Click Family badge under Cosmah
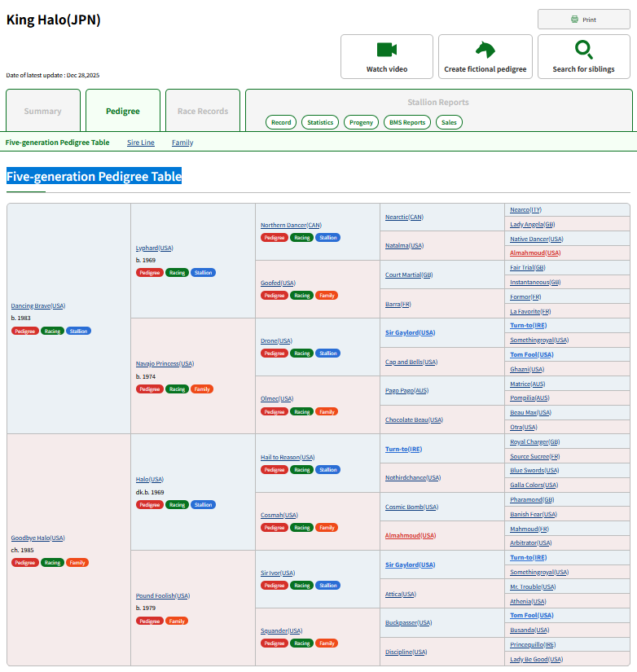 327,528
